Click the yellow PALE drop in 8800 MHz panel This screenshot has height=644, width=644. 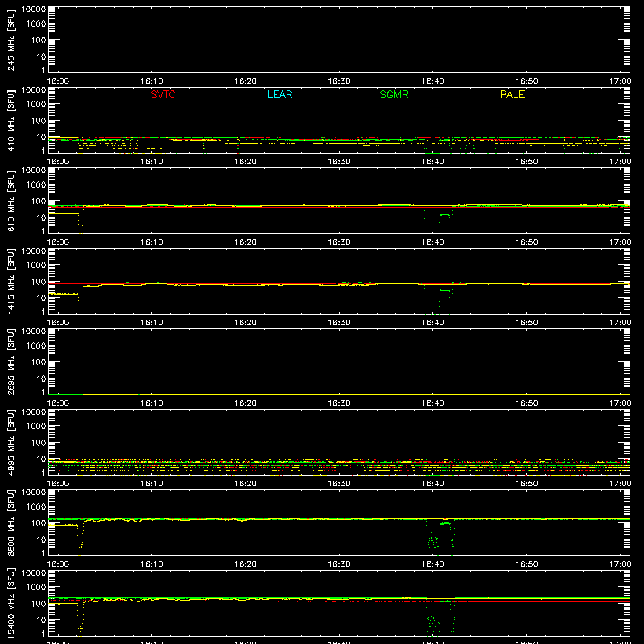click(x=80, y=538)
